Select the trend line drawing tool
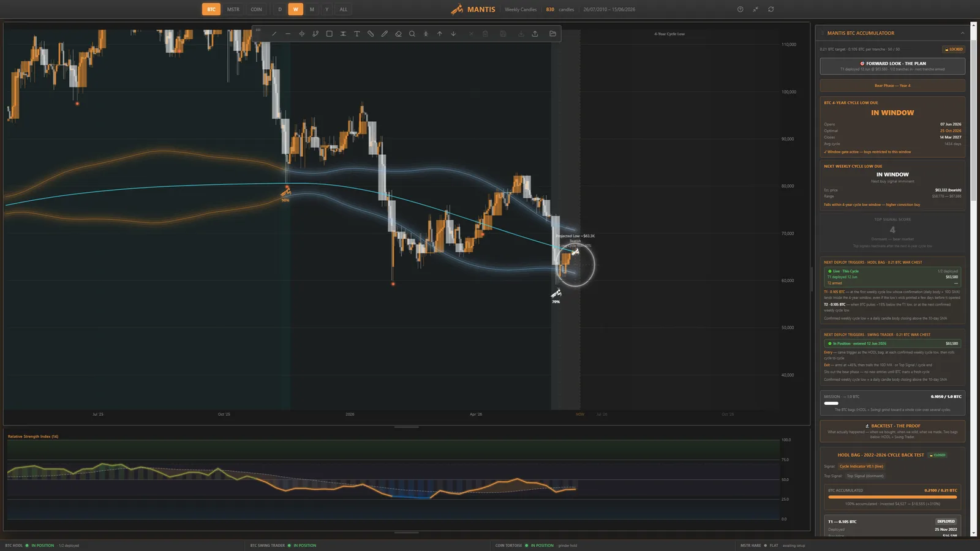The width and height of the screenshot is (980, 551). coord(274,34)
